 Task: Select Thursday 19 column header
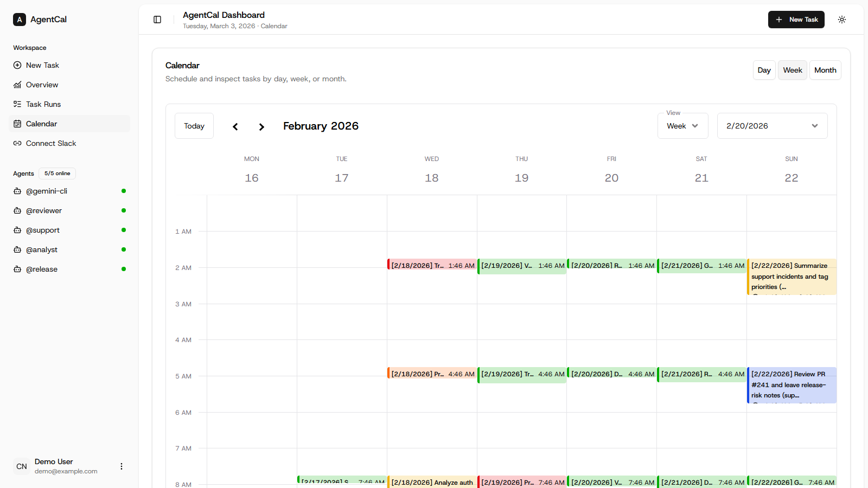click(x=522, y=170)
